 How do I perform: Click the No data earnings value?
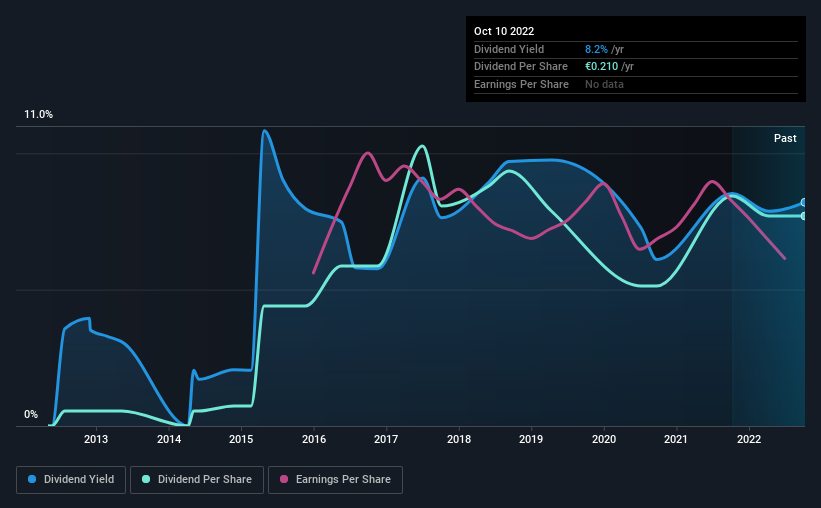click(604, 84)
